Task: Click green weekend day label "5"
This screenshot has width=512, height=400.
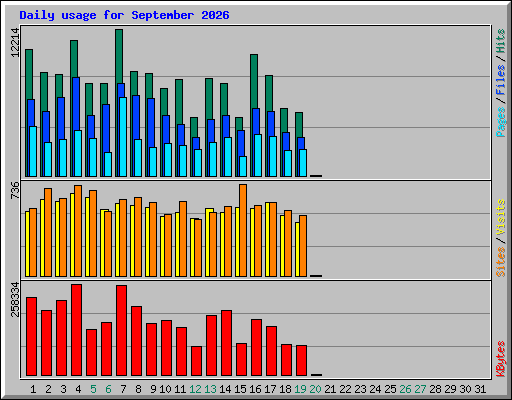Action: click(93, 389)
